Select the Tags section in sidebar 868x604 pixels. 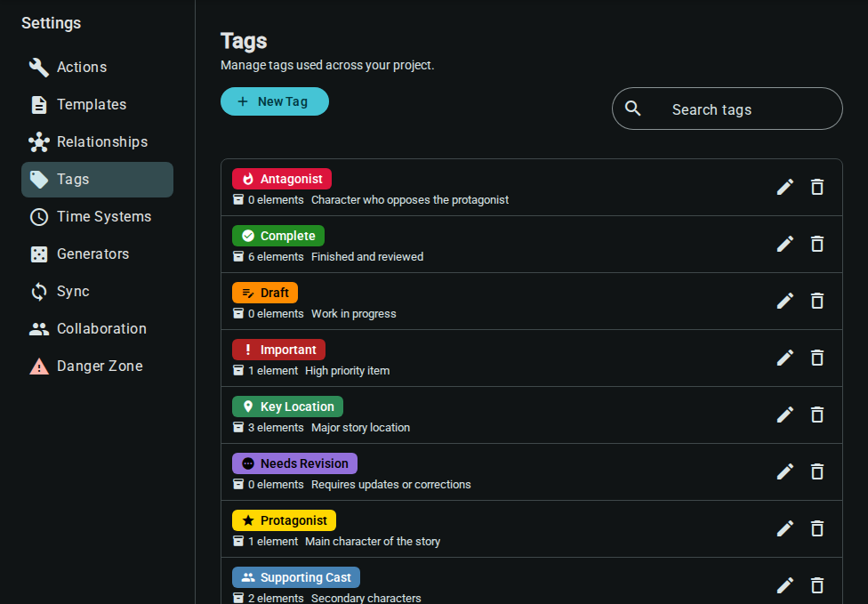97,180
